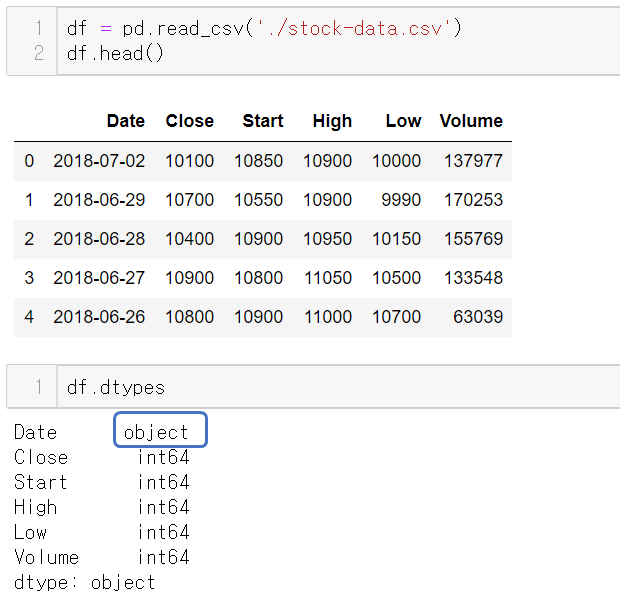Click the Date label in dtypes output

pos(36,432)
